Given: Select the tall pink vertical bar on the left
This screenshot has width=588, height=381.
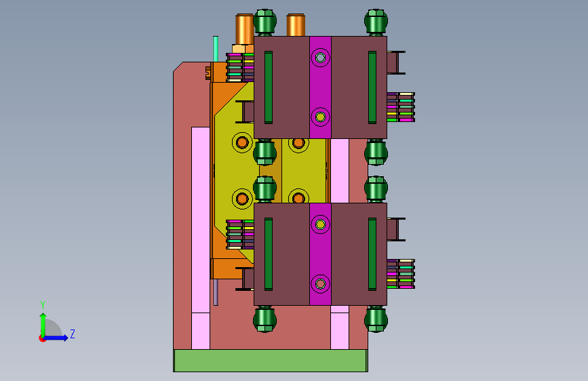Looking at the screenshot, I should pyautogui.click(x=201, y=238).
